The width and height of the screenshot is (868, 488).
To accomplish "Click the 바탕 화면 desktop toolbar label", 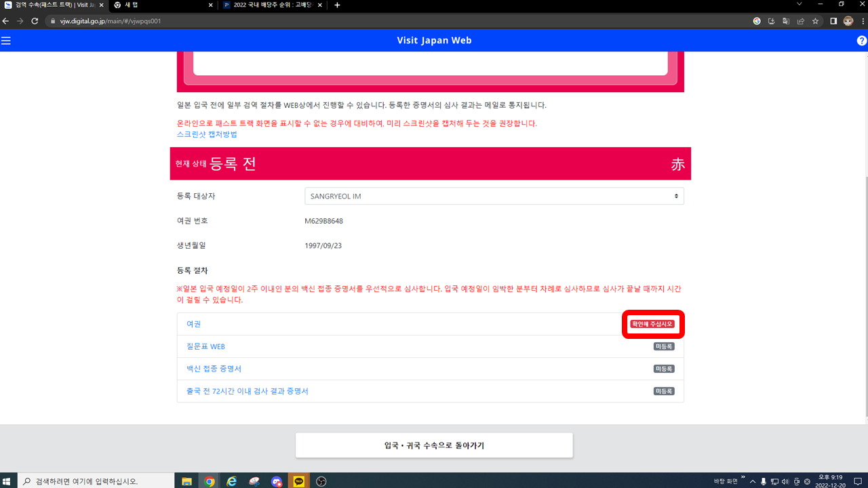I will (x=725, y=481).
